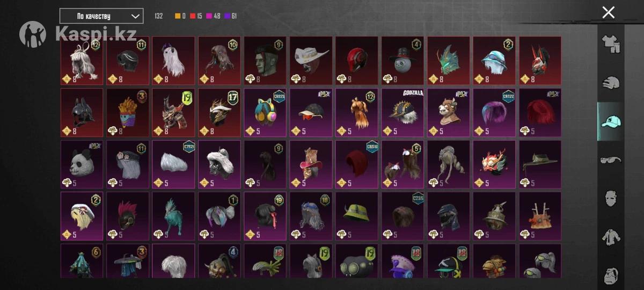Select the helmet category icon
Viewport: 644px width, 290px height.
(x=611, y=83)
